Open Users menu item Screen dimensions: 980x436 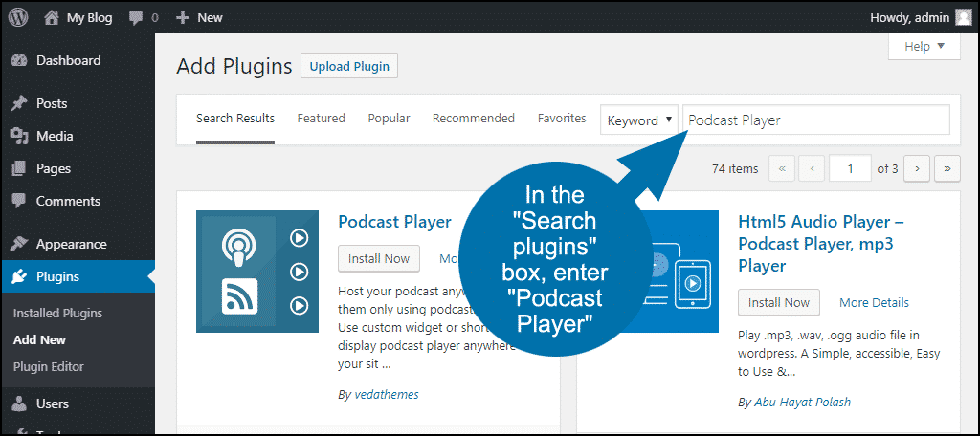click(78, 403)
